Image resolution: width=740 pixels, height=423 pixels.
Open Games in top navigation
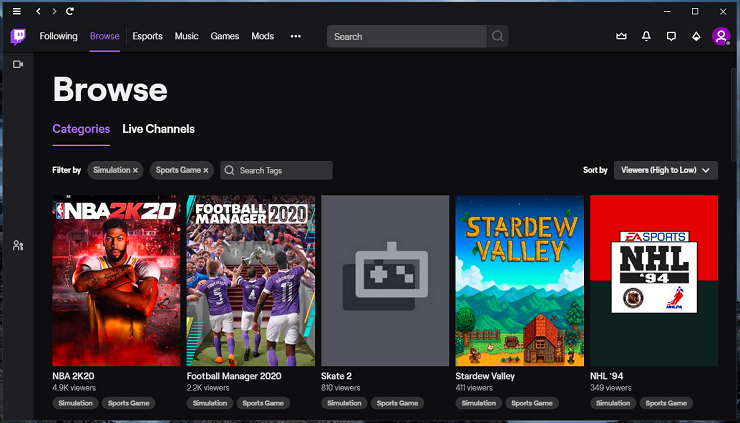(225, 36)
